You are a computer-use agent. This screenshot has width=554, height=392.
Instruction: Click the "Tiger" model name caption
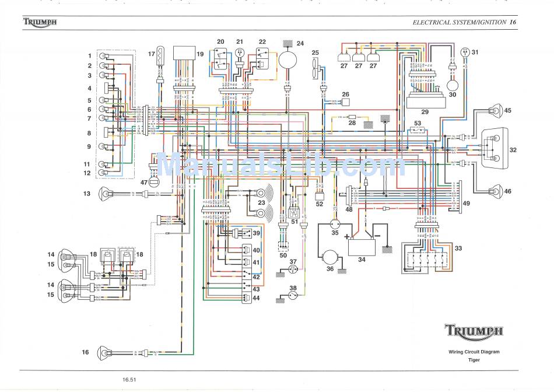474,360
